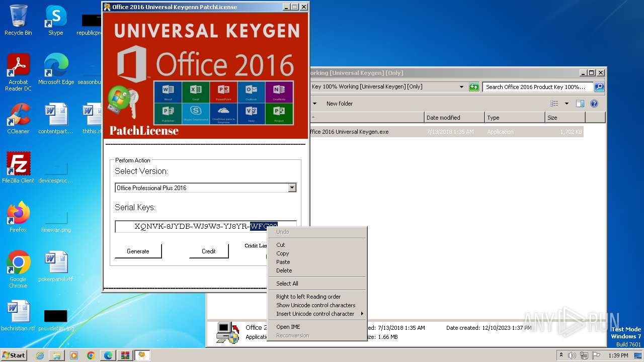Open the Select Version combo box
Image resolution: width=644 pixels, height=362 pixels.
point(206,188)
